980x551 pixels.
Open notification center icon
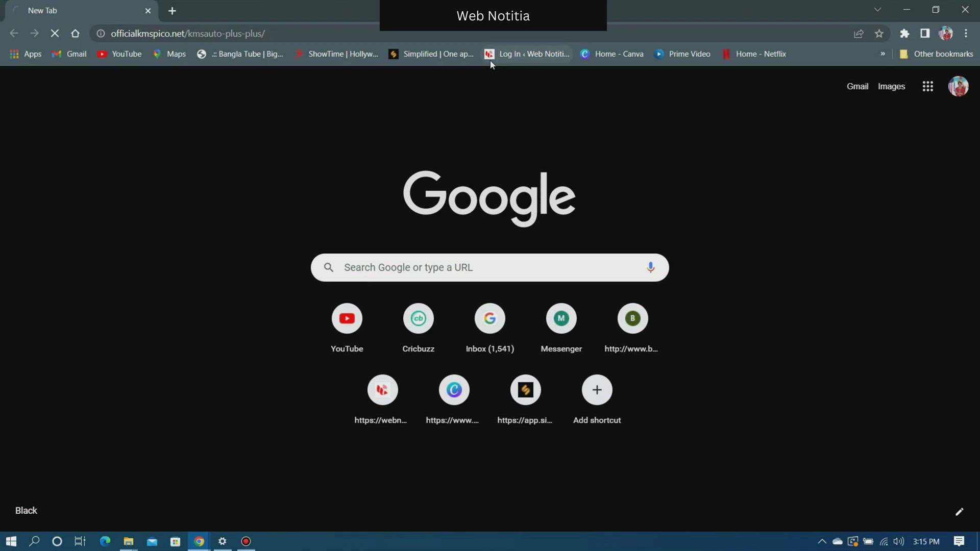959,541
